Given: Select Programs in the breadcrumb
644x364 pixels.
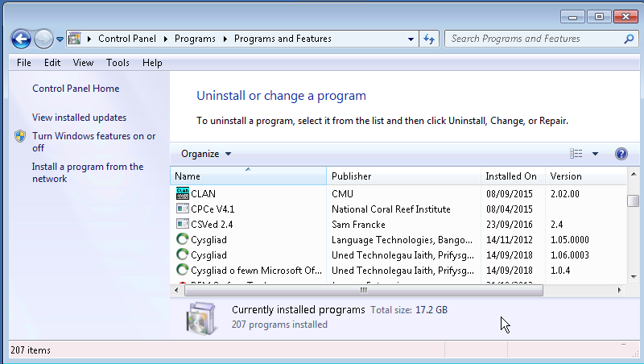Looking at the screenshot, I should (x=195, y=39).
